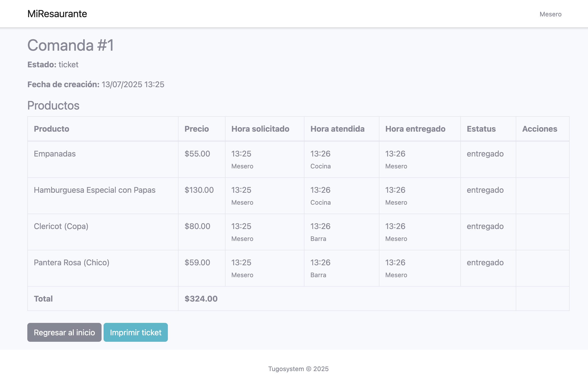588x382 pixels.
Task: Open the Mesero user menu
Action: [550, 14]
